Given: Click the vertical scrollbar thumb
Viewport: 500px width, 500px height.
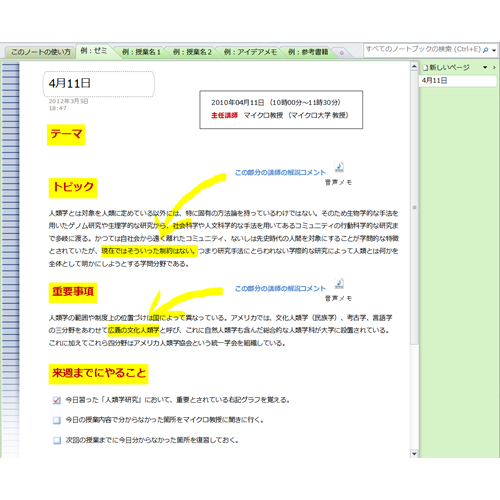Looking at the screenshot, I should (414, 208).
